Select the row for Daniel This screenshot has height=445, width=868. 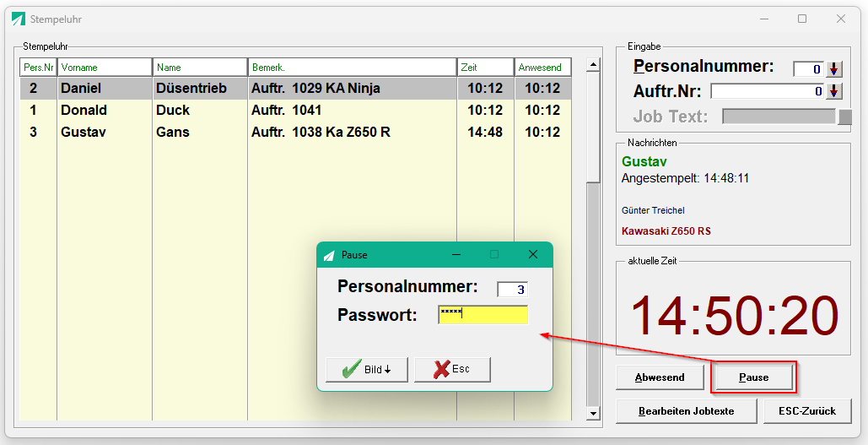(x=295, y=88)
